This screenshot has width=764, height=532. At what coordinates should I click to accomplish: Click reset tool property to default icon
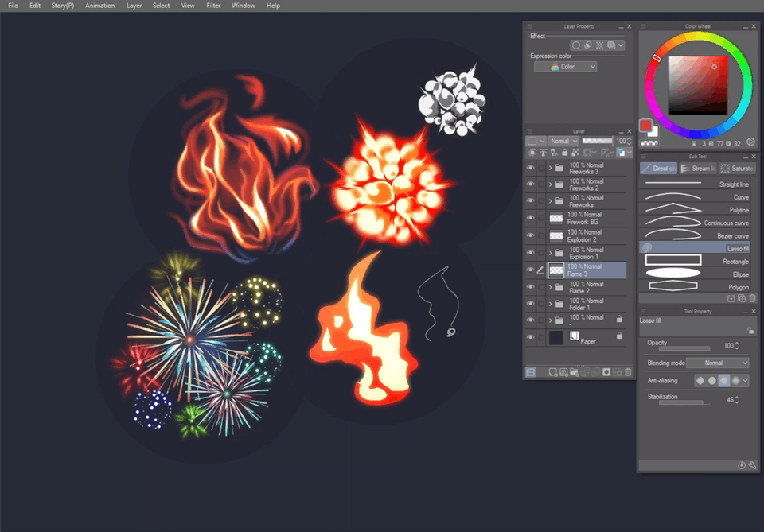(741, 465)
